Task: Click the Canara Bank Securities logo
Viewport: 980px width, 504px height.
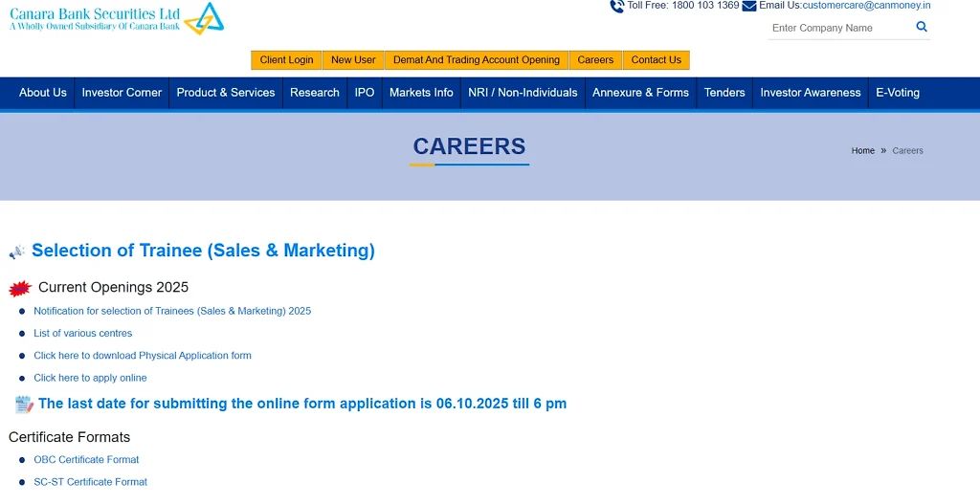Action: (x=117, y=18)
